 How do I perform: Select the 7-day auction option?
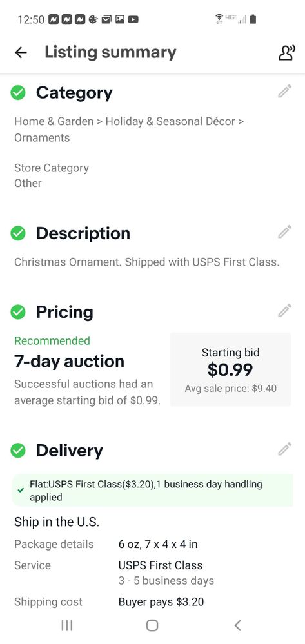tap(69, 362)
